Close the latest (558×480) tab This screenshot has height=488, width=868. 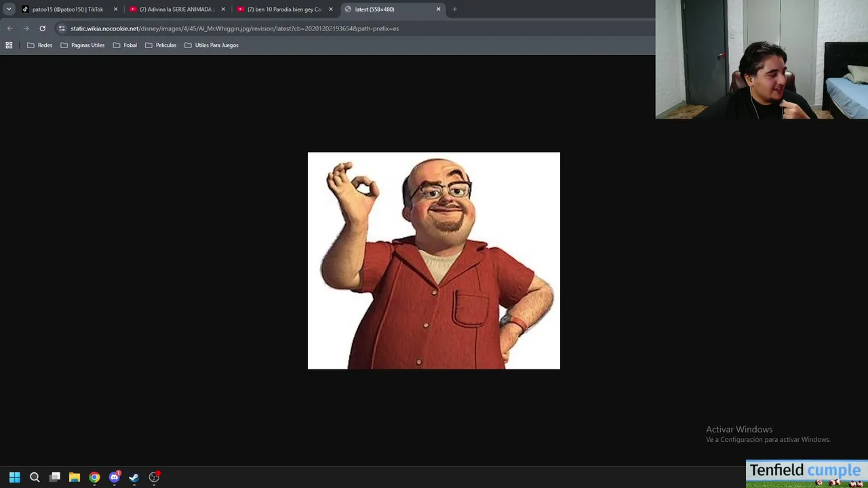438,9
